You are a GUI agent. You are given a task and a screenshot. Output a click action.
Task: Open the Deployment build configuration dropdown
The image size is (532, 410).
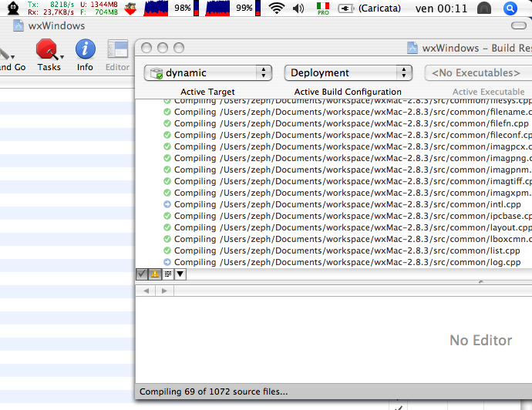click(x=348, y=73)
